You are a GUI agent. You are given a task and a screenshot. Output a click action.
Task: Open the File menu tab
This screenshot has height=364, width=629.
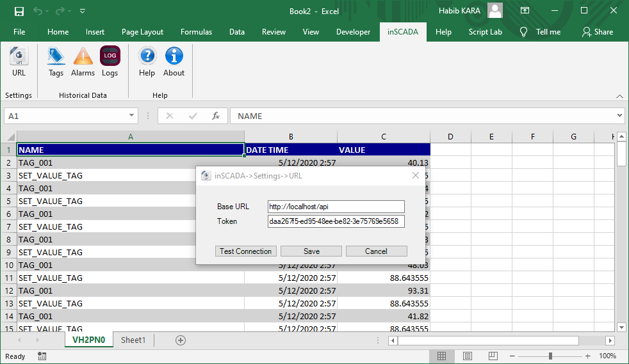[19, 32]
